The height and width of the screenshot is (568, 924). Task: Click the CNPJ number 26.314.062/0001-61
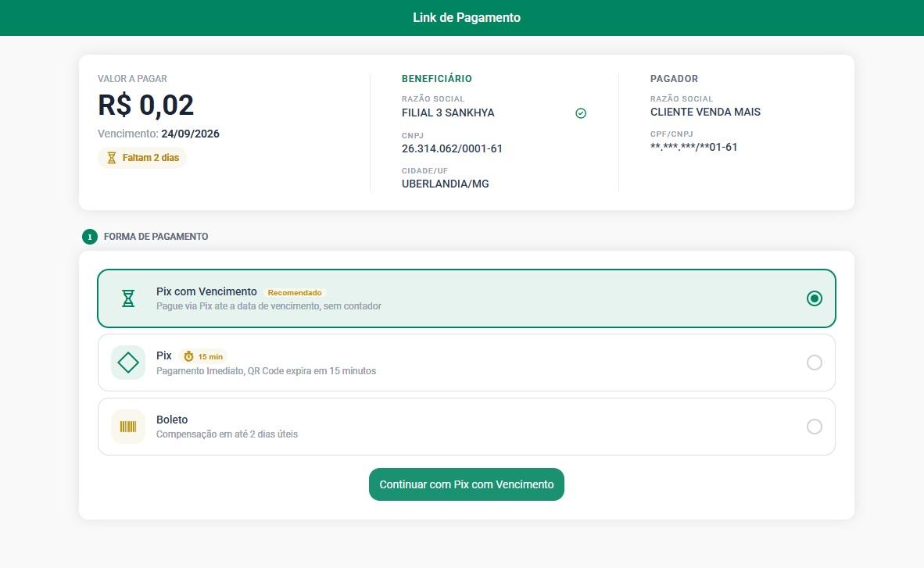[x=452, y=148]
